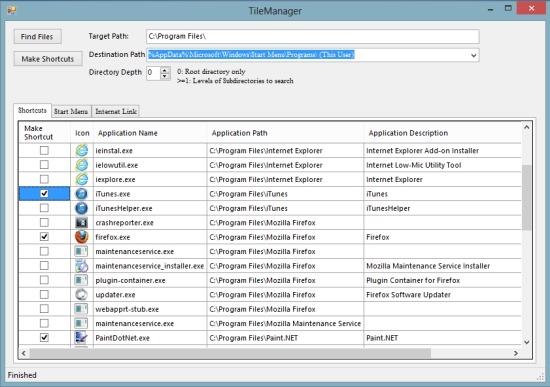Select the iTunes.exe application name cell

tap(150, 194)
